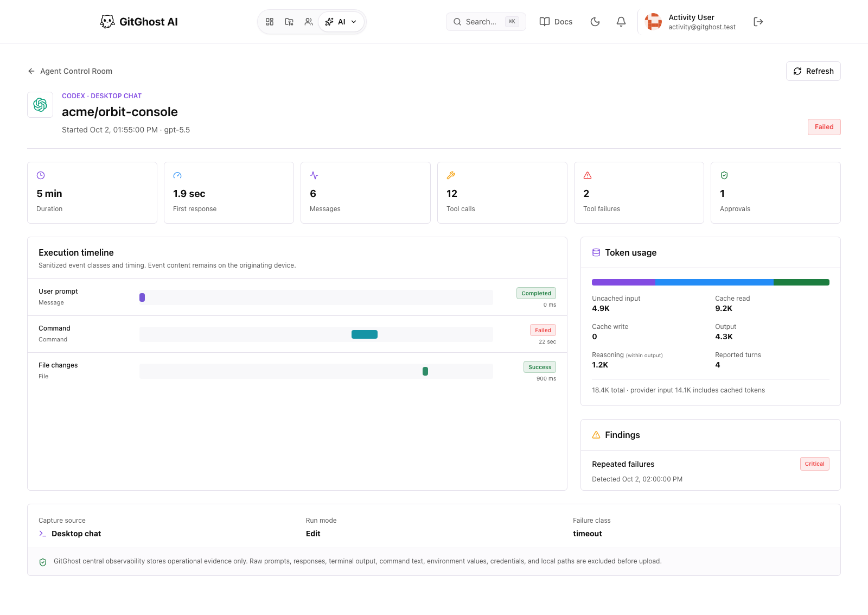Click the Messages activity pulse icon
The image size is (868, 615).
[x=314, y=175]
